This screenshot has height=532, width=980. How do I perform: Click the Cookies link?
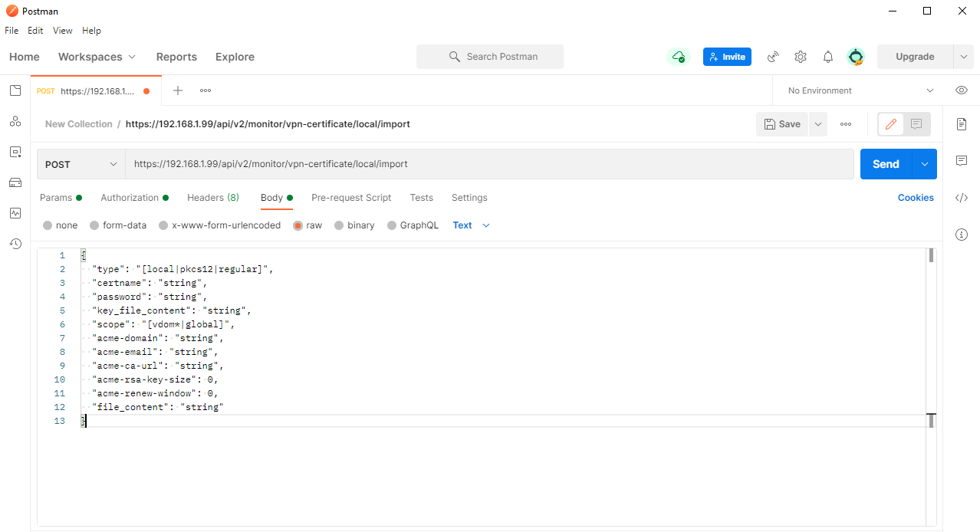(916, 197)
